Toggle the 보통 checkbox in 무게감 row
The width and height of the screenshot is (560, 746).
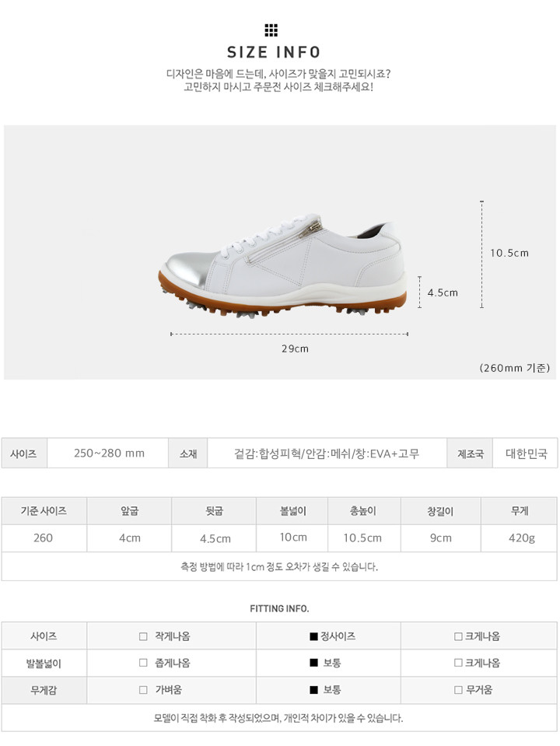(313, 690)
